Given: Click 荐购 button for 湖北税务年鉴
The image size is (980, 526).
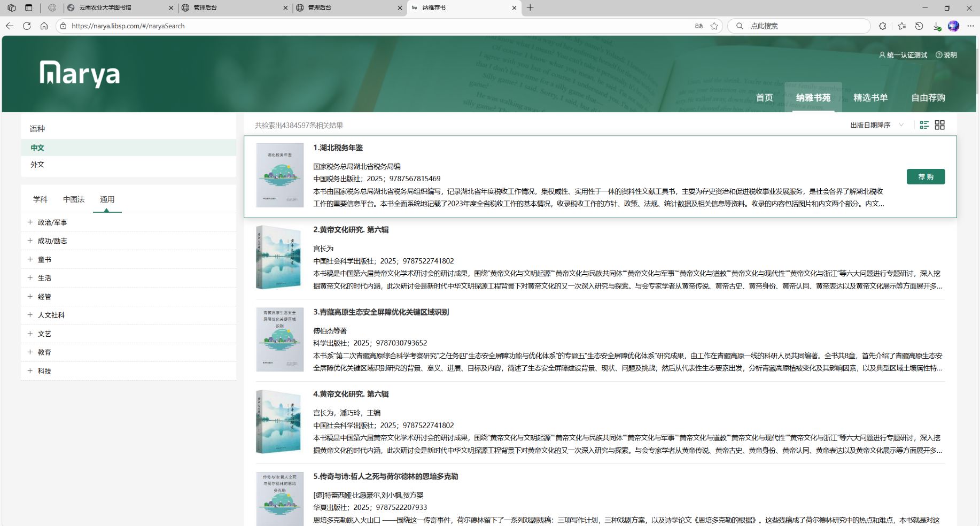Looking at the screenshot, I should [x=925, y=176].
